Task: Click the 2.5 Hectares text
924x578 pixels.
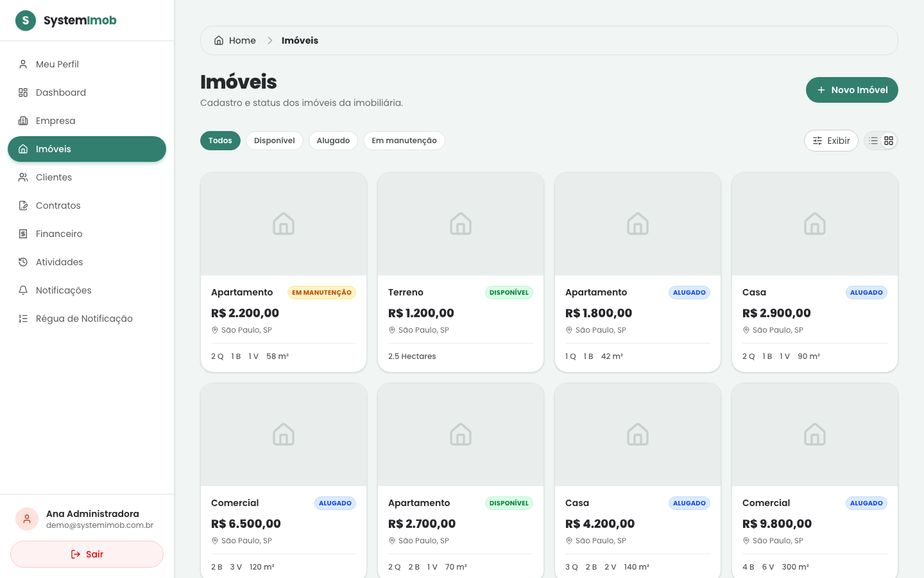Action: pos(412,356)
